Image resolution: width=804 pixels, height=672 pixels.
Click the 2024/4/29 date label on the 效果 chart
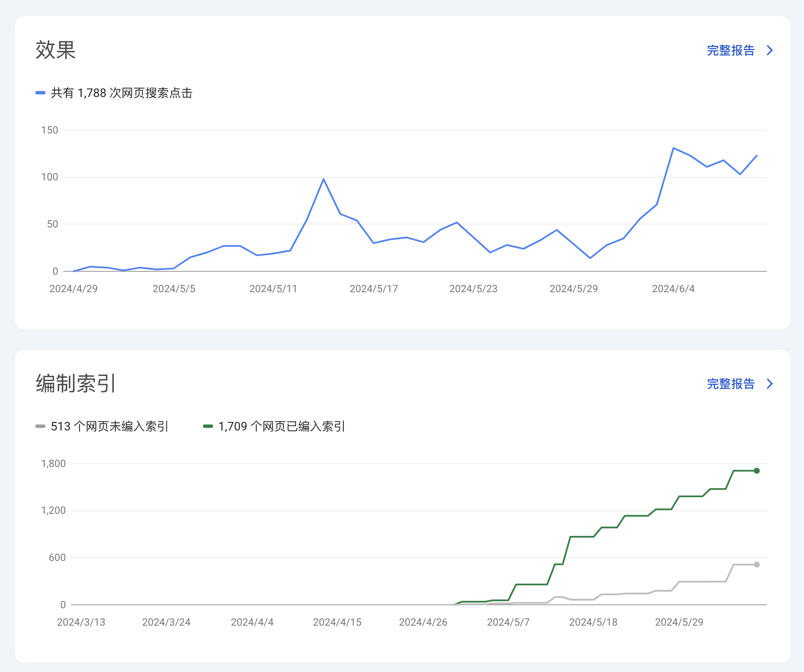pyautogui.click(x=74, y=289)
